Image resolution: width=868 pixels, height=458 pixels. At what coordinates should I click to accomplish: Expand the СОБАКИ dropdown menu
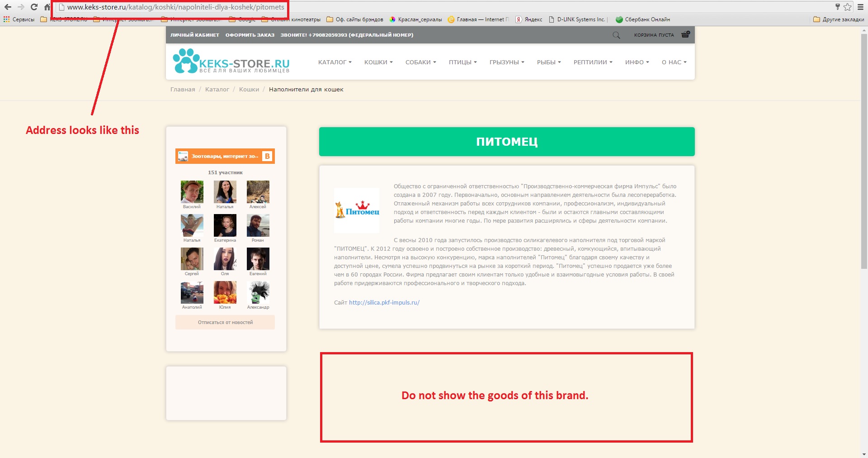click(x=420, y=62)
